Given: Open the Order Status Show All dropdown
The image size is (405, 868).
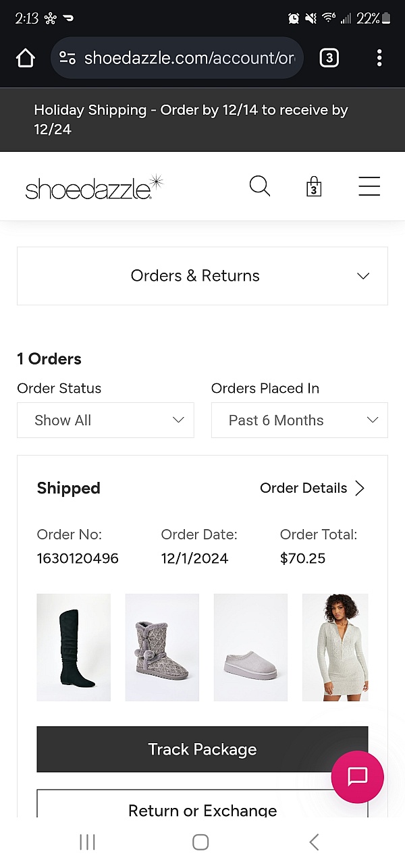Looking at the screenshot, I should (105, 420).
